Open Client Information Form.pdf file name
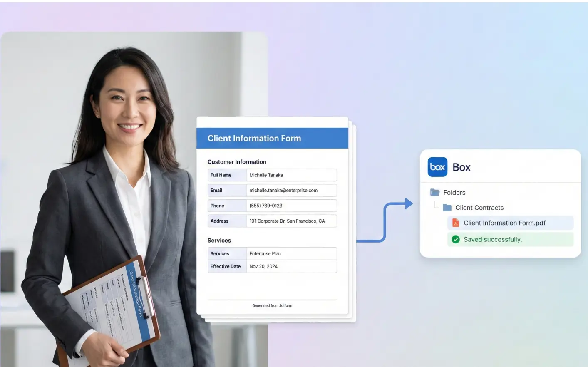The width and height of the screenshot is (588, 367). [504, 223]
